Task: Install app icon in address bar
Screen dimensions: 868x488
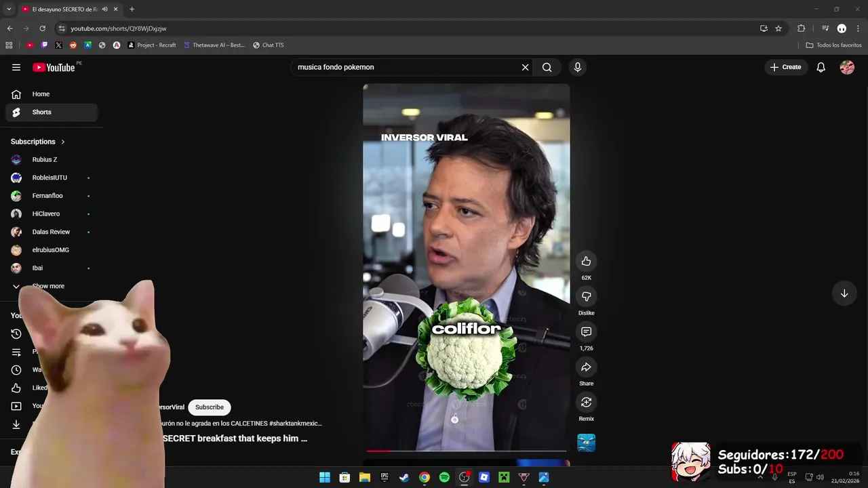Action: pyautogui.click(x=764, y=28)
